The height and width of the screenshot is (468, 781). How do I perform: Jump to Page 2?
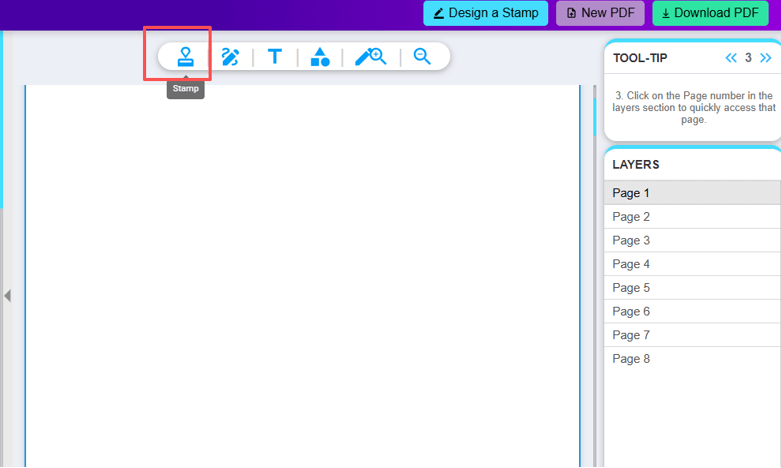[692, 217]
